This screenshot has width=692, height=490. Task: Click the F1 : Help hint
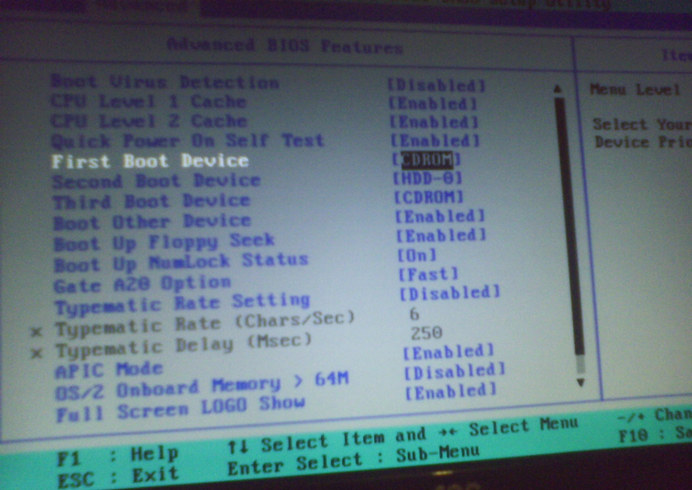click(x=118, y=456)
